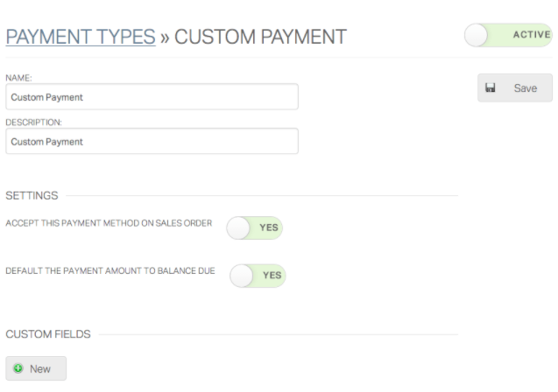Focus the Name text field

coord(152,97)
